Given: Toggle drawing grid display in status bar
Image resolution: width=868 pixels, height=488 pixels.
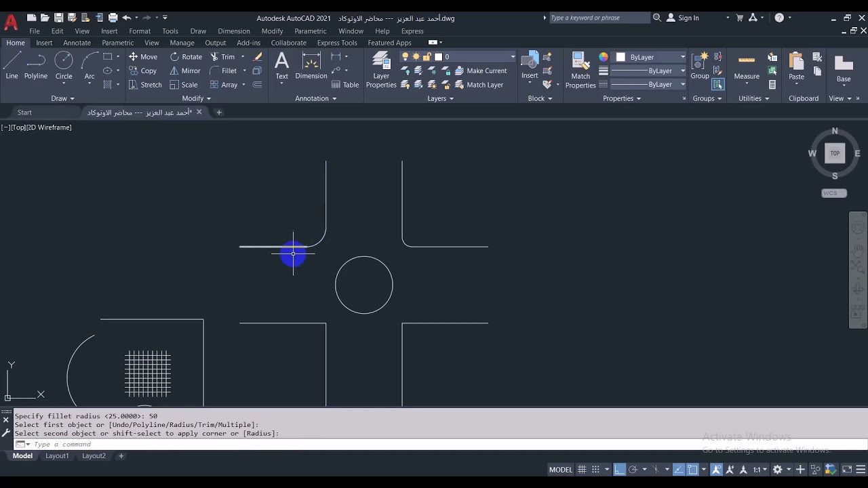Looking at the screenshot, I should (x=582, y=470).
